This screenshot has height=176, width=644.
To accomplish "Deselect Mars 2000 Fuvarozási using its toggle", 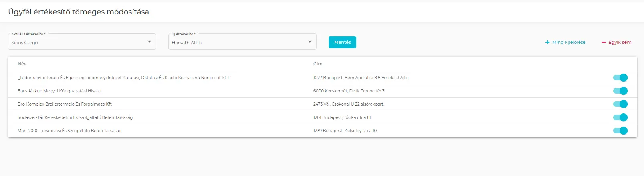I will 620,131.
